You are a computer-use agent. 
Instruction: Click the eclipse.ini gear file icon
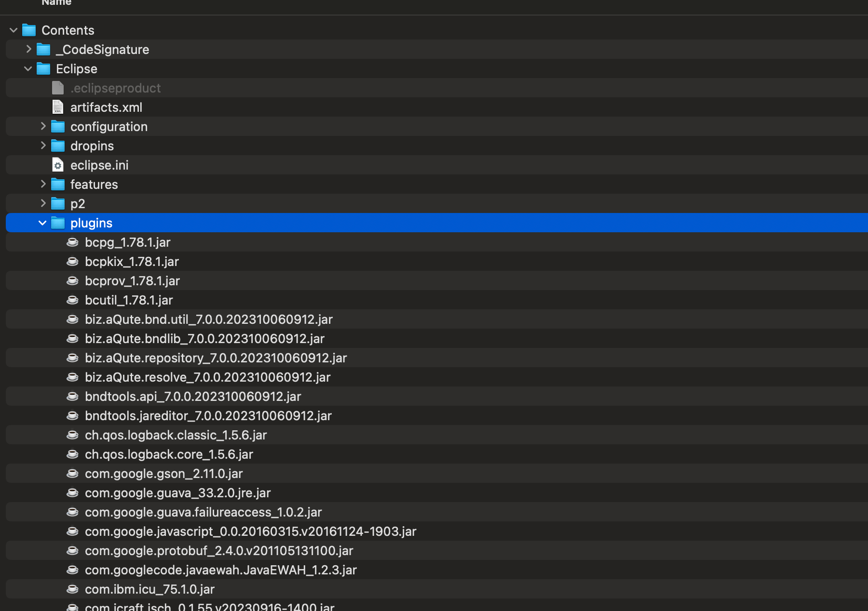(x=58, y=165)
